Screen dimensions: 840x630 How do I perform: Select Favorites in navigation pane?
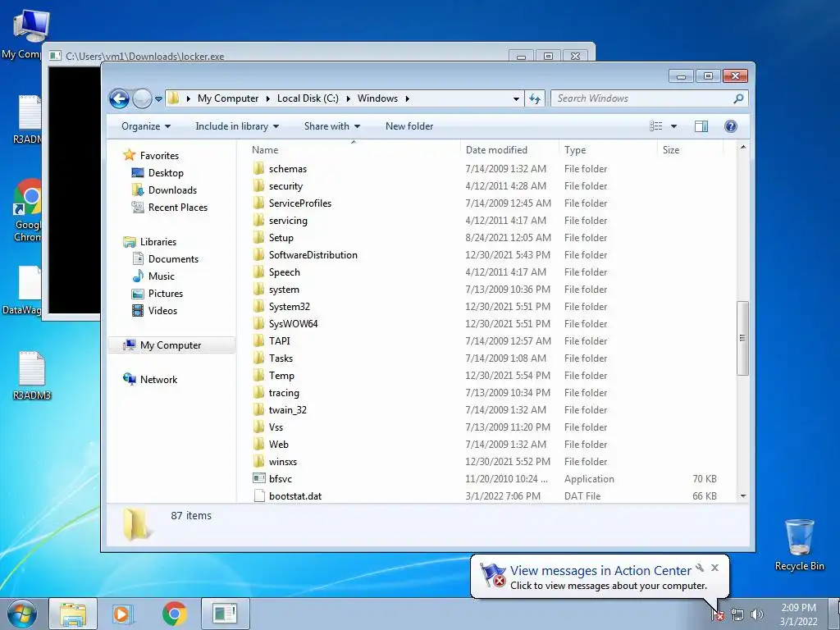tap(159, 156)
